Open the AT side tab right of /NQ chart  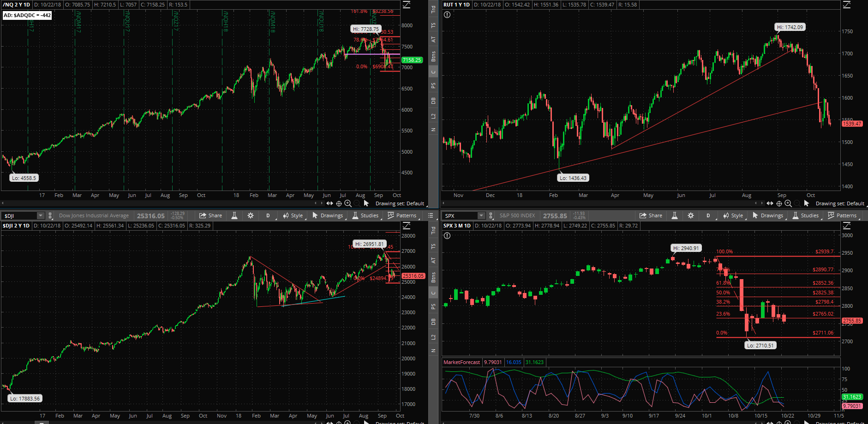coord(433,40)
